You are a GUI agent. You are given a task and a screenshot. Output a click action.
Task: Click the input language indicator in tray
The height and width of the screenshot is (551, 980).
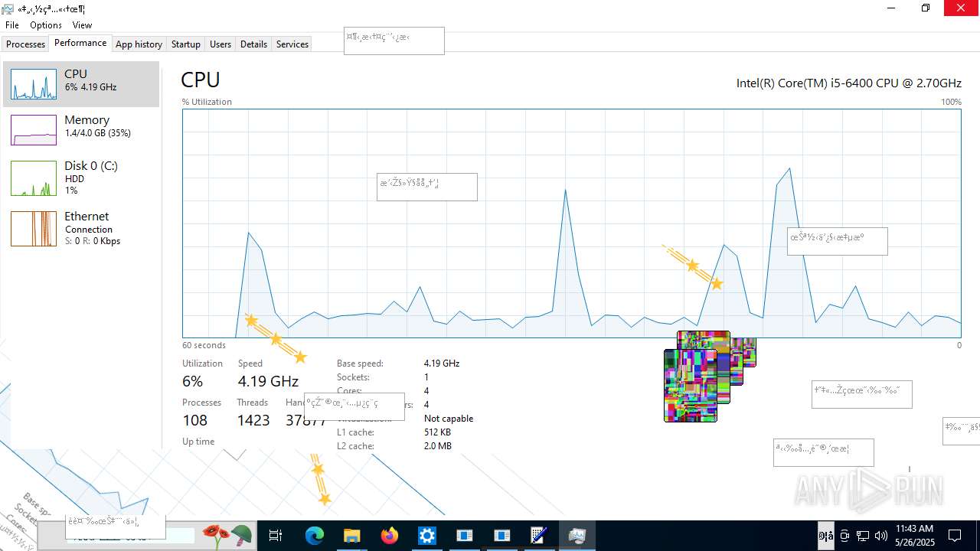[x=826, y=536]
